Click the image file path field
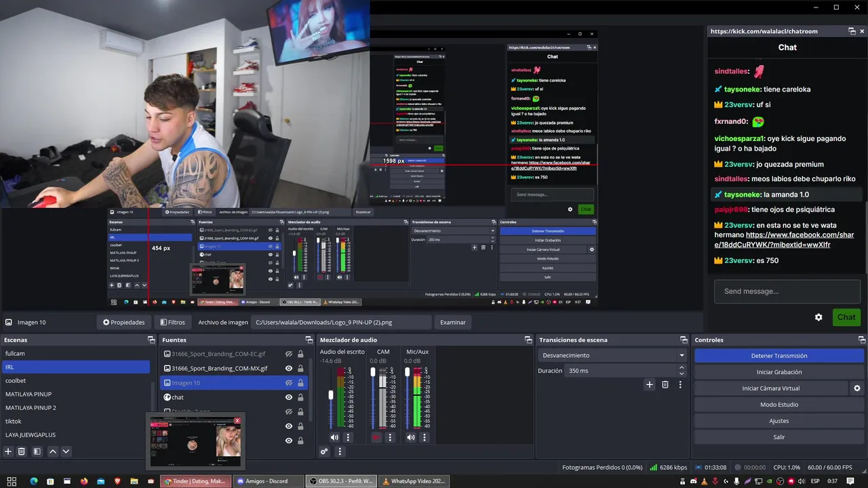 pyautogui.click(x=341, y=322)
